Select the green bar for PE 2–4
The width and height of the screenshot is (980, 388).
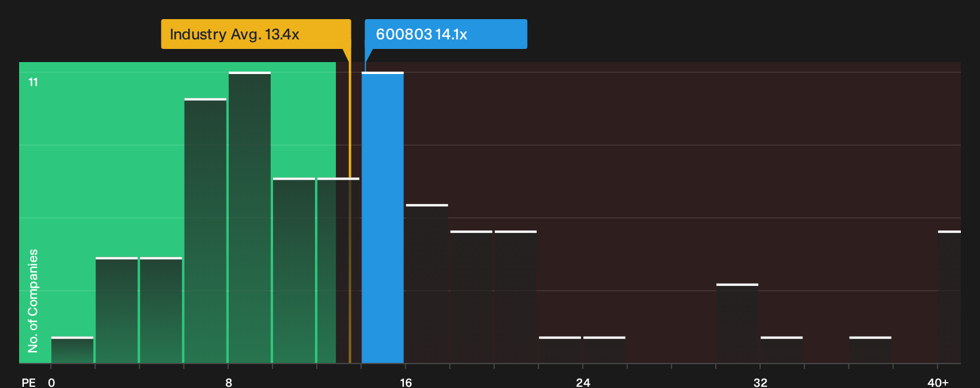pyautogui.click(x=117, y=310)
